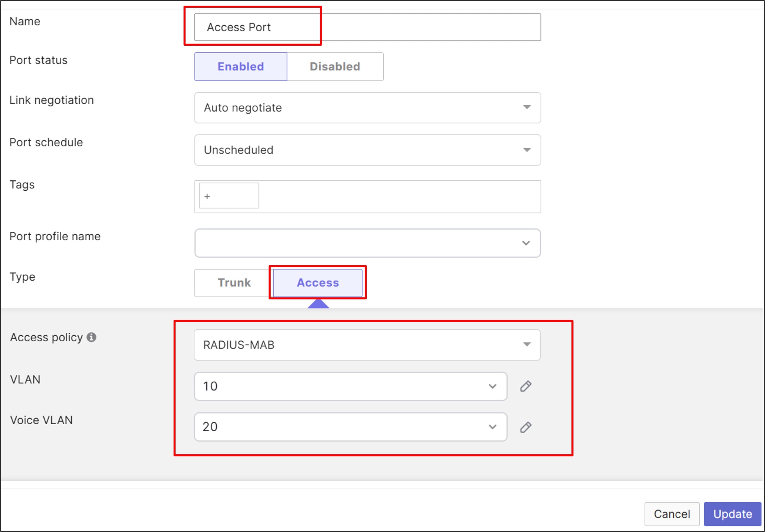The height and width of the screenshot is (532, 765).
Task: Select Access port type
Action: (x=317, y=283)
